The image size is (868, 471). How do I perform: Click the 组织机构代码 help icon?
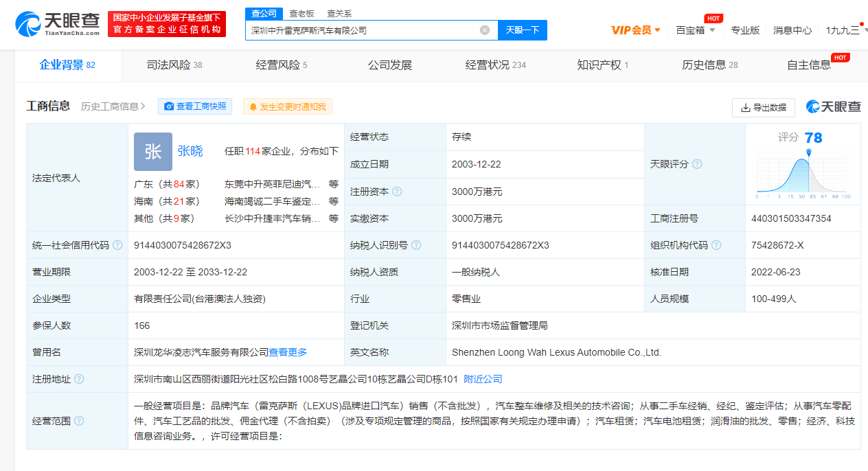pyautogui.click(x=716, y=245)
